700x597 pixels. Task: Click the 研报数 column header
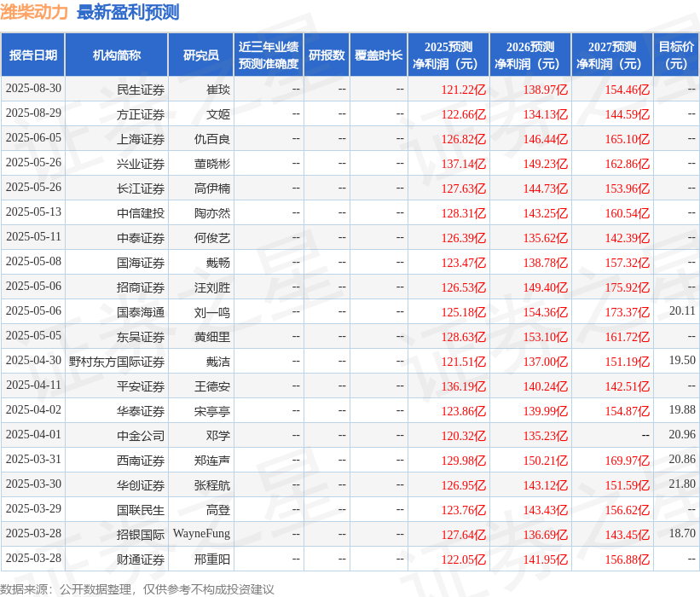coord(327,55)
